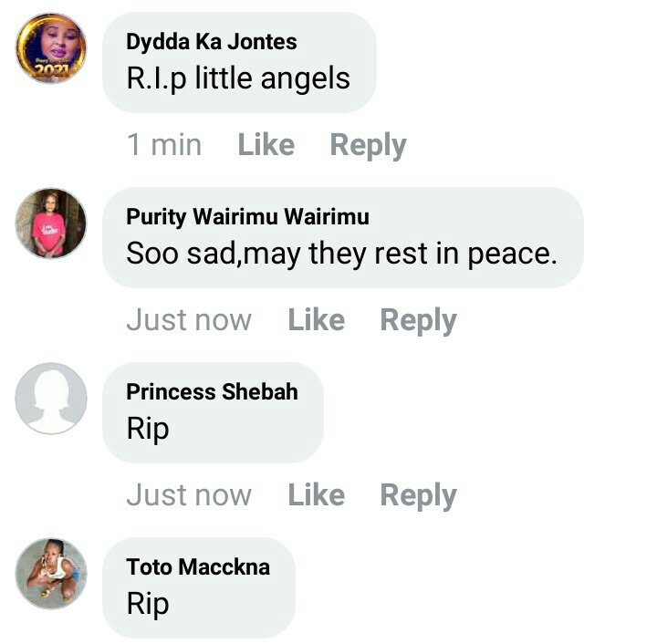This screenshot has height=644, width=657.
Task: Open Toto Macckna's profile name link
Action: (x=198, y=567)
